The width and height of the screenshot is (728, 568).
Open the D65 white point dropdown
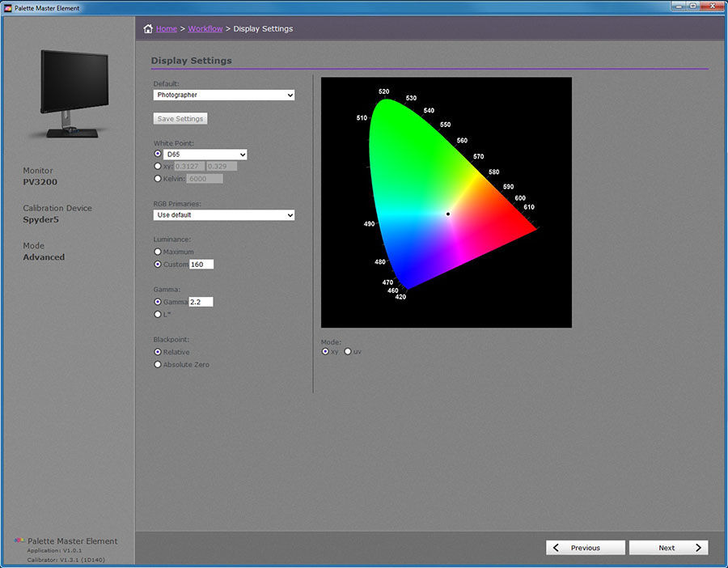[205, 155]
